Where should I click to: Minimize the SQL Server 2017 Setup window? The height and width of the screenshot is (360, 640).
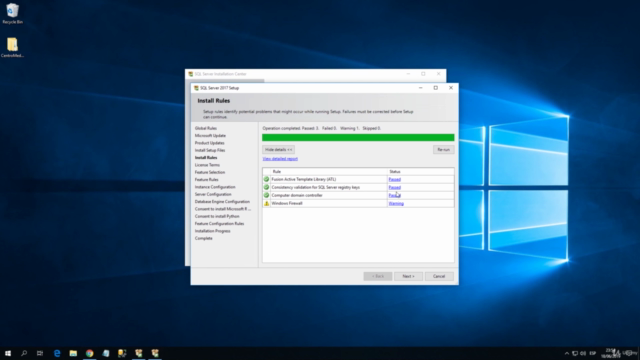click(420, 88)
